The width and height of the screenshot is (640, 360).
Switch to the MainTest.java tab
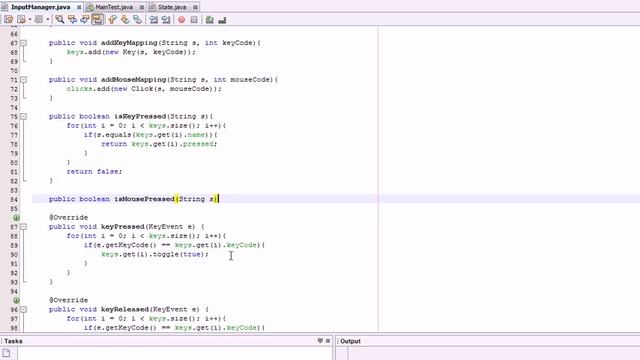point(114,7)
